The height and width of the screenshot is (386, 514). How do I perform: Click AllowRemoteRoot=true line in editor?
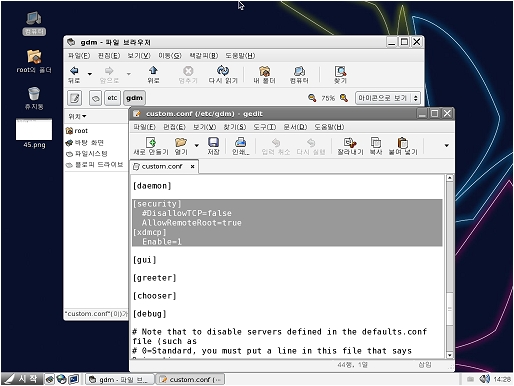191,223
